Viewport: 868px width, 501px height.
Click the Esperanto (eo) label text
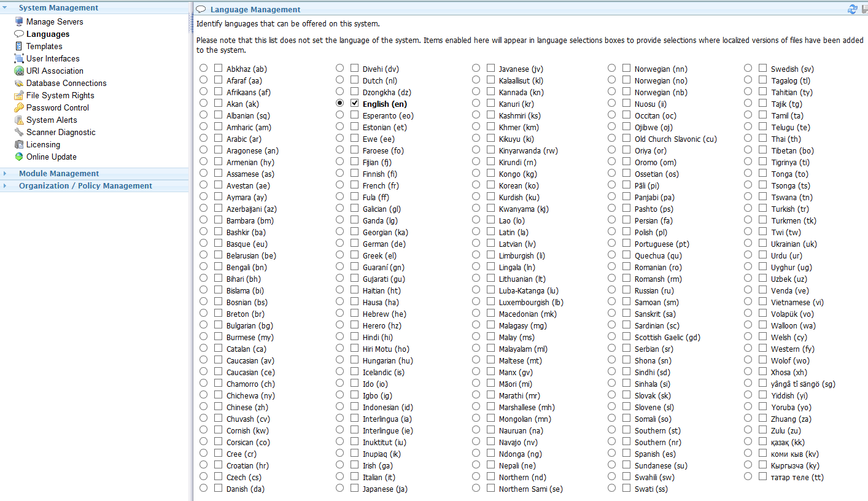pyautogui.click(x=388, y=116)
